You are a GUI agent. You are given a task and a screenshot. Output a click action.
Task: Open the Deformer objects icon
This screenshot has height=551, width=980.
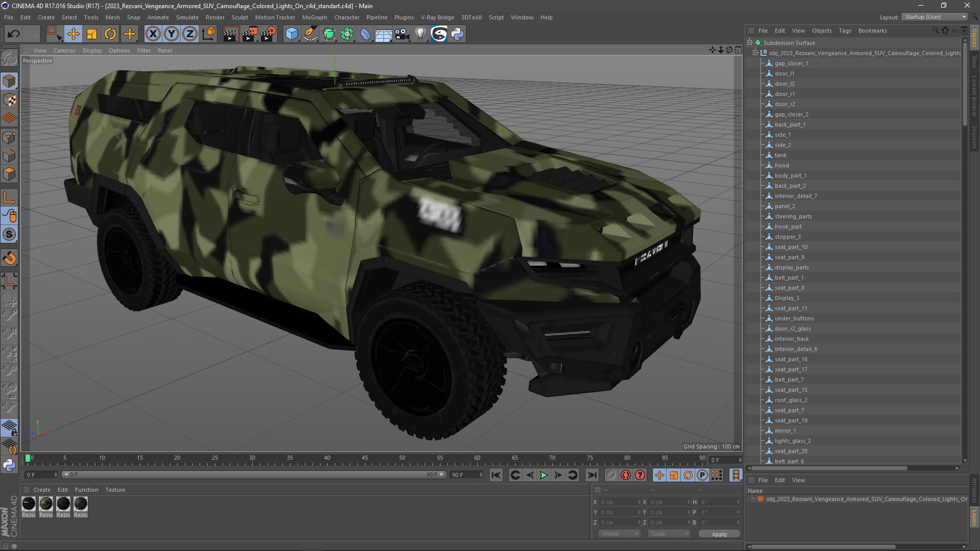coord(365,34)
